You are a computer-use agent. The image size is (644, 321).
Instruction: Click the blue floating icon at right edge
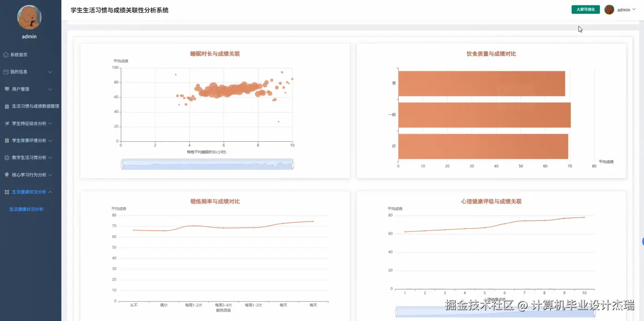pyautogui.click(x=643, y=241)
